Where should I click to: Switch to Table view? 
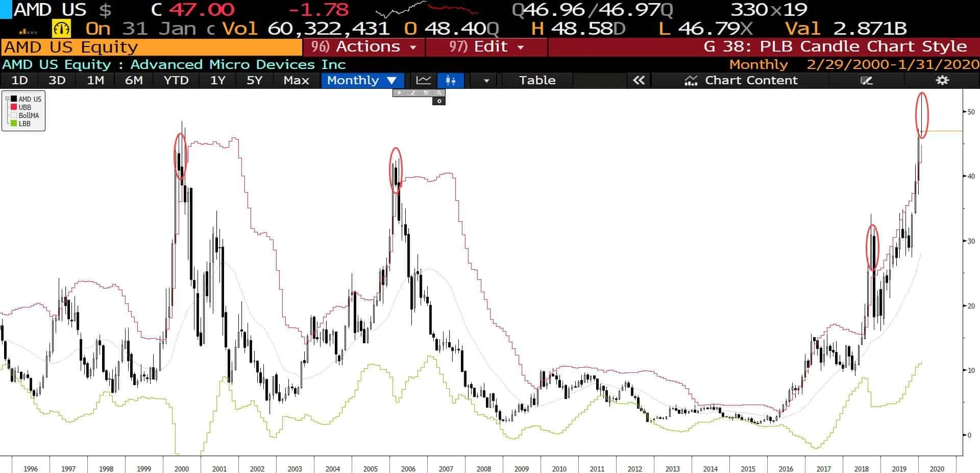[x=537, y=80]
